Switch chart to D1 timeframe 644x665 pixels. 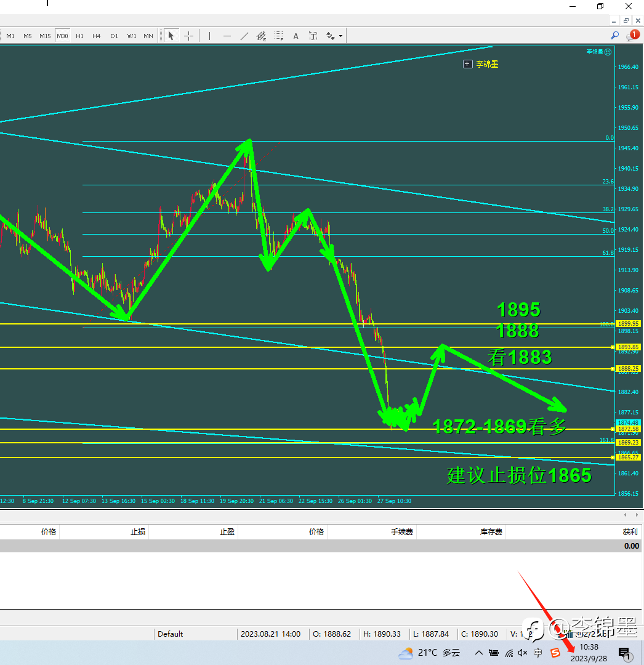pos(114,36)
